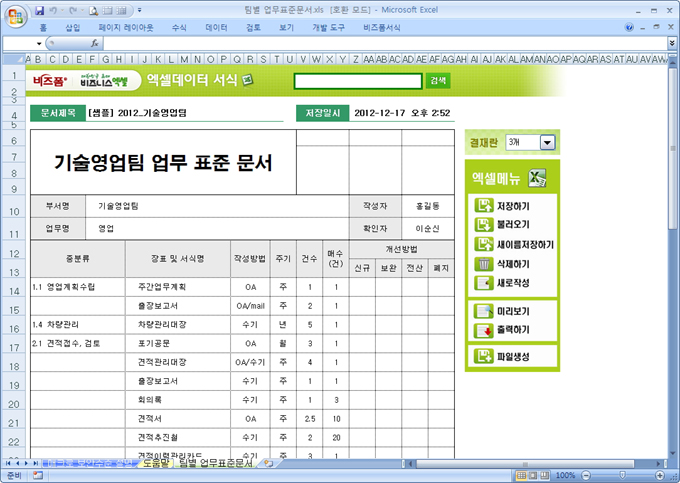Open the Office button menu
The width and height of the screenshot is (680, 483).
coord(16,16)
